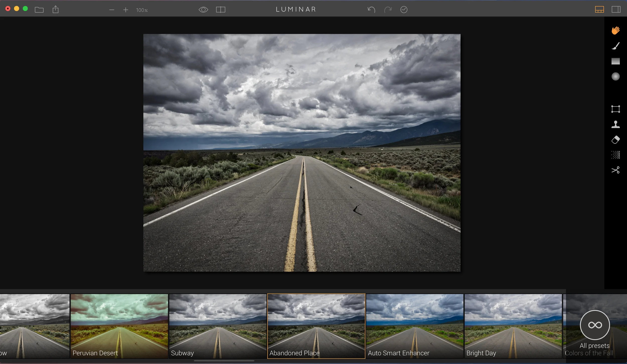The width and height of the screenshot is (627, 364).
Task: Select the Erase tool
Action: [x=615, y=140]
